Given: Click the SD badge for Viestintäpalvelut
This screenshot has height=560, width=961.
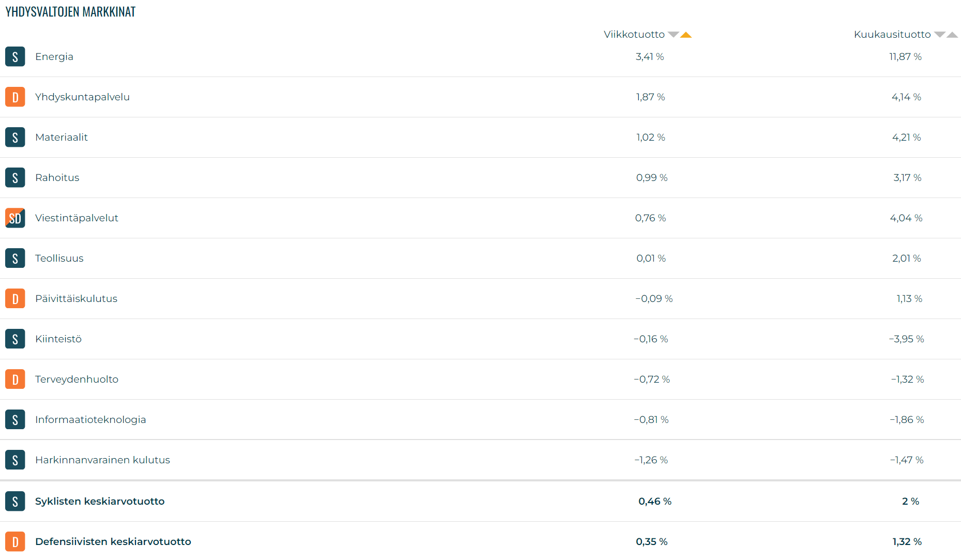Looking at the screenshot, I should coord(15,218).
